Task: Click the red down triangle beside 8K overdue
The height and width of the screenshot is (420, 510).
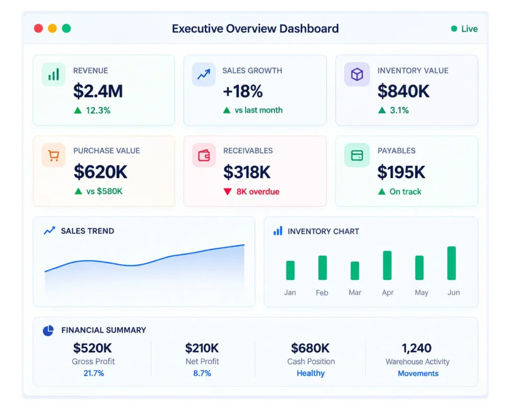Action: [x=228, y=192]
